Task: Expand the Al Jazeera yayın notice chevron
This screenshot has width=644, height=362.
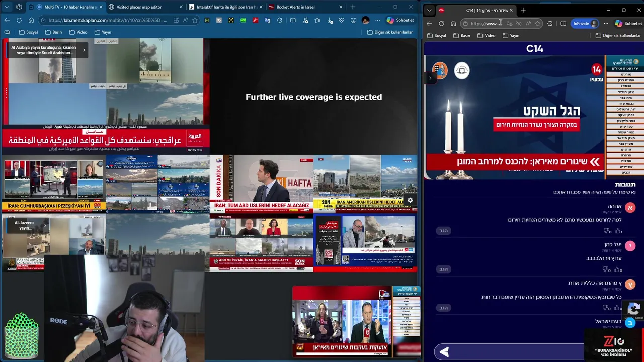Action: click(45, 225)
